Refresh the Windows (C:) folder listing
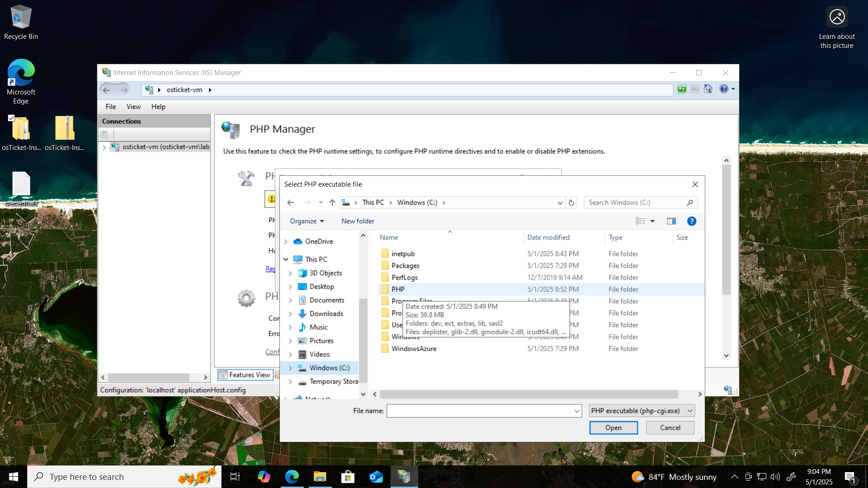This screenshot has width=868, height=488. click(571, 203)
